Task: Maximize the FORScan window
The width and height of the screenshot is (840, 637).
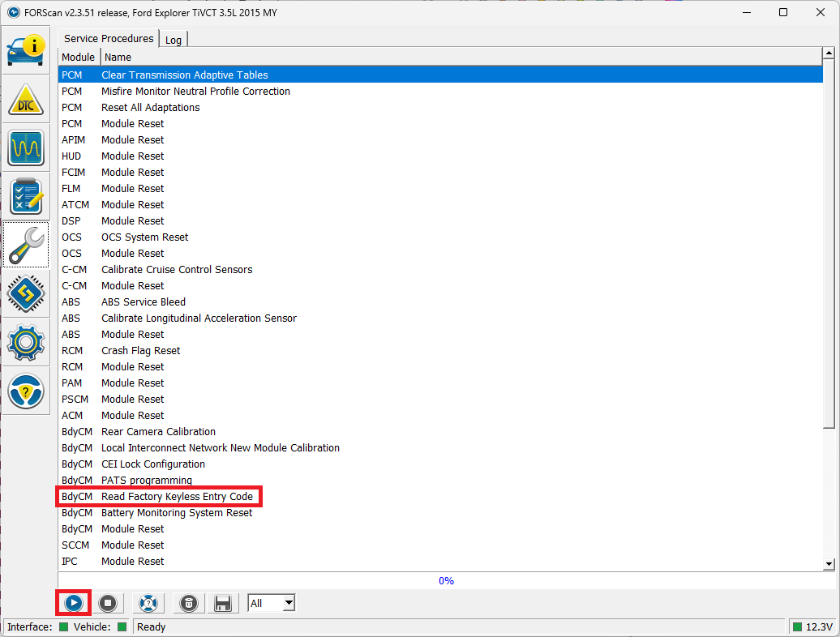Action: tap(783, 12)
